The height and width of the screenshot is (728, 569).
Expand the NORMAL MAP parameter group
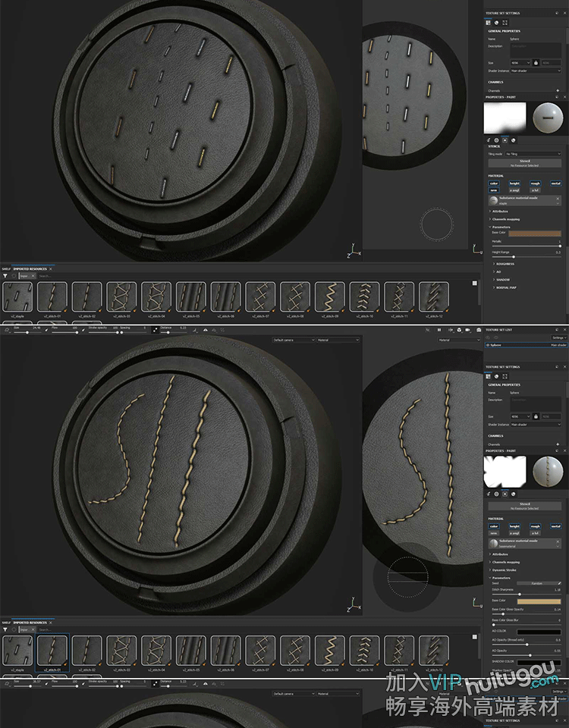point(505,287)
